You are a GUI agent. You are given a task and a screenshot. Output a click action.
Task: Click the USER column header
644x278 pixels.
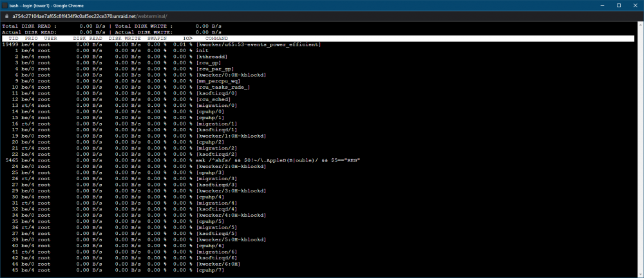(x=50, y=38)
